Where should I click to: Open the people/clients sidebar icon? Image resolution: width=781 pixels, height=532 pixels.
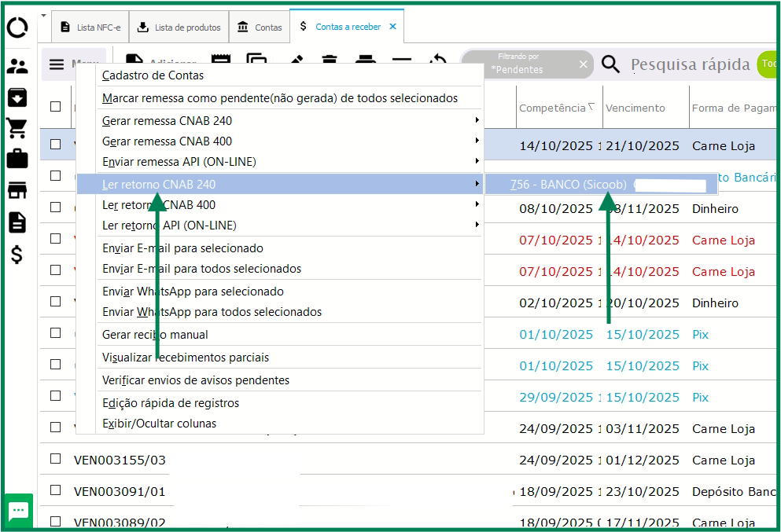pyautogui.click(x=17, y=67)
